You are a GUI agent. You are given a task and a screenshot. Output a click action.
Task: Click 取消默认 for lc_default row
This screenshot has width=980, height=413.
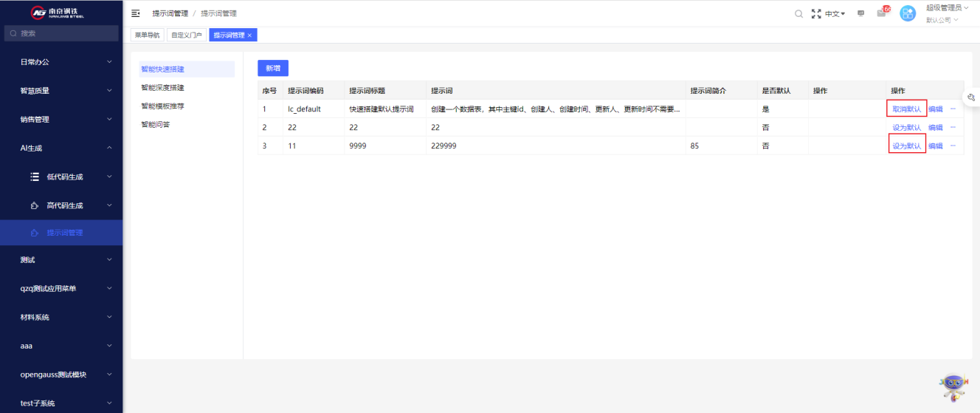tap(907, 109)
